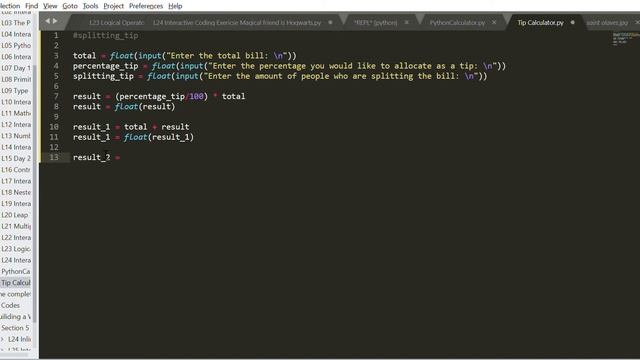Open PythonCa file in sidebar
Image resolution: width=640 pixels, height=360 pixels.
click(x=16, y=271)
